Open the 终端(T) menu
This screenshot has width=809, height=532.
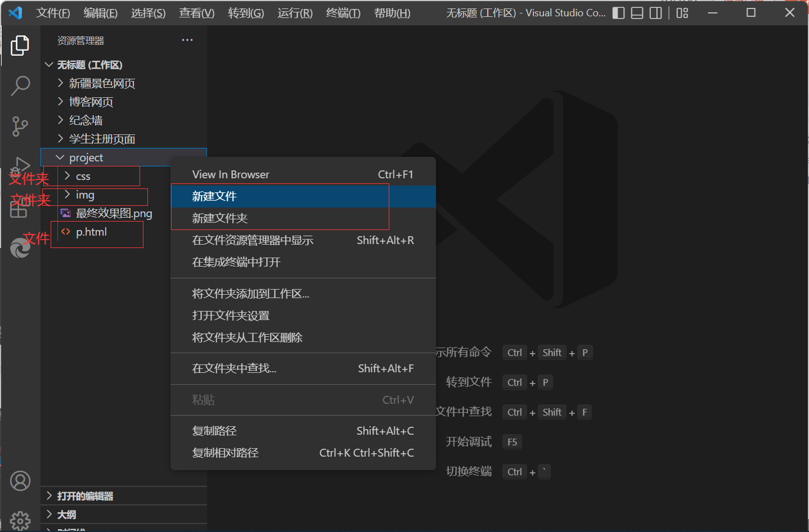tap(343, 13)
